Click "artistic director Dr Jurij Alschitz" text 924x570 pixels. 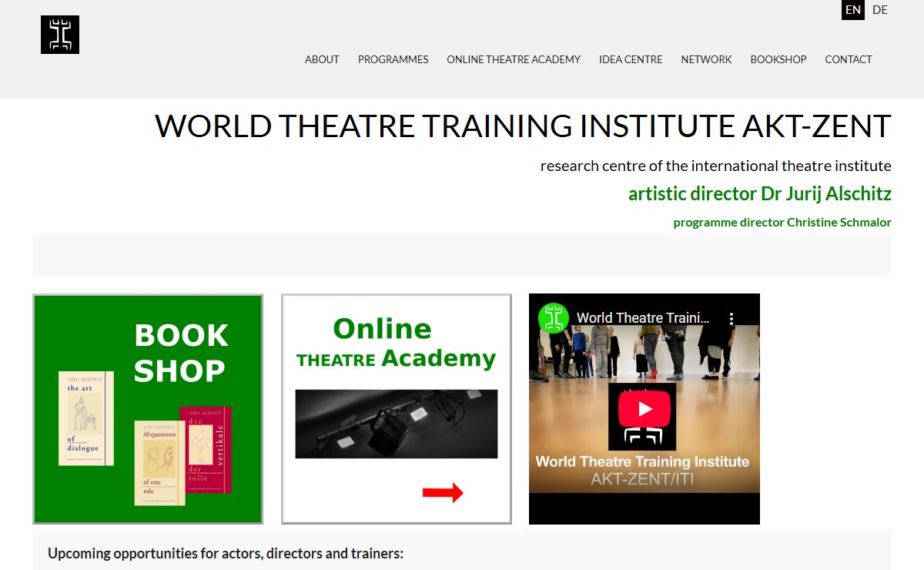pos(760,193)
